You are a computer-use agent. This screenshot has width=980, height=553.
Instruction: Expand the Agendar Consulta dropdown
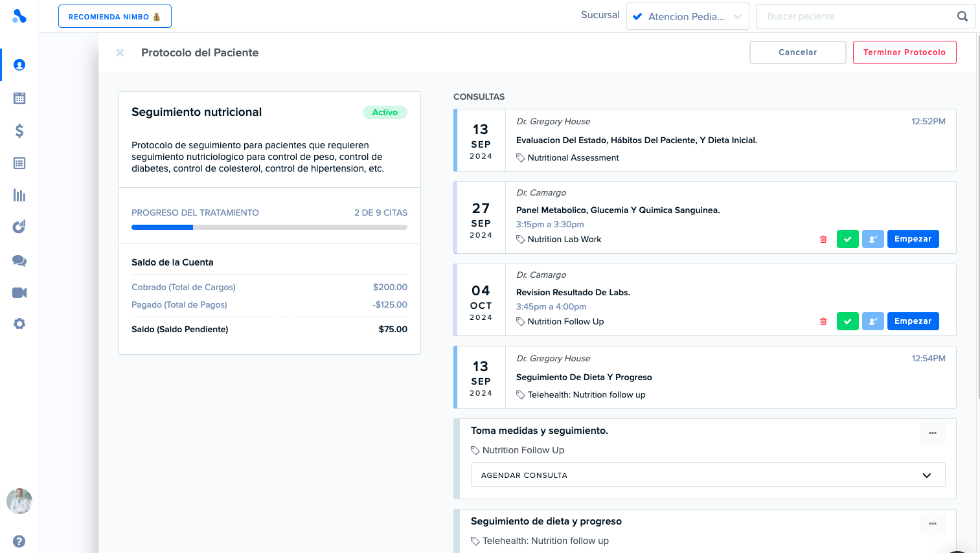[708, 475]
